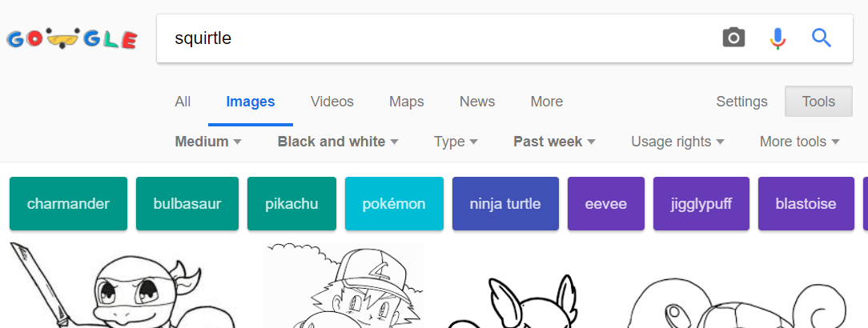This screenshot has width=868, height=328.
Task: Expand the Black and white color dropdown
Action: click(337, 142)
